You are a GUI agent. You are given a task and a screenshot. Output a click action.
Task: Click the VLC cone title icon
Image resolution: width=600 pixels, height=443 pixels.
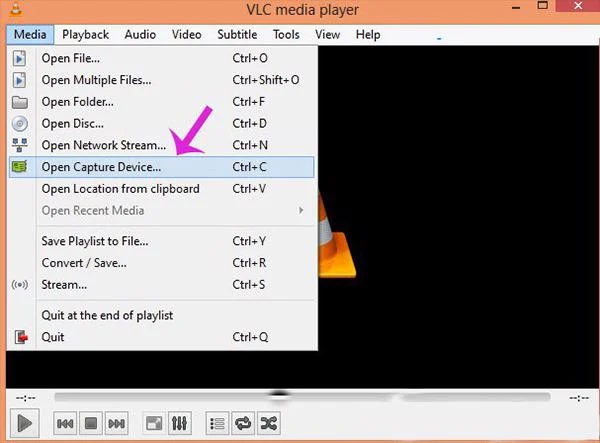[x=15, y=8]
